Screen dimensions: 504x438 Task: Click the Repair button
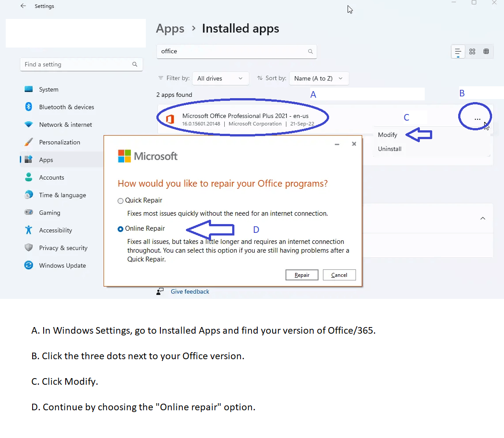click(302, 275)
